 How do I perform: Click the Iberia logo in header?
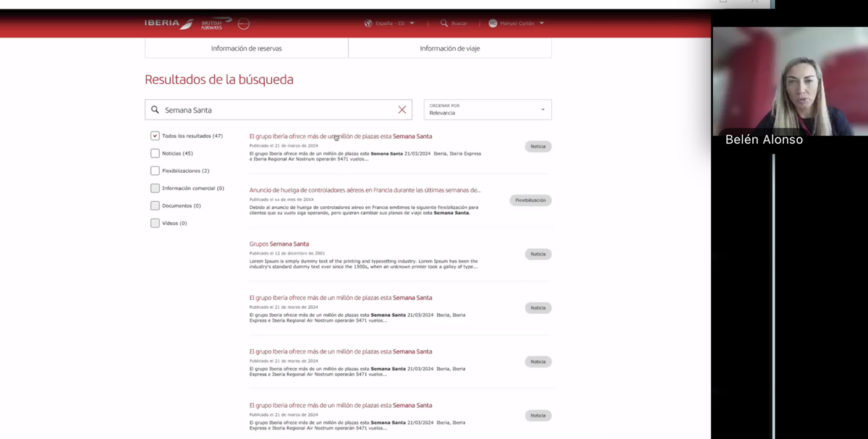[169, 23]
